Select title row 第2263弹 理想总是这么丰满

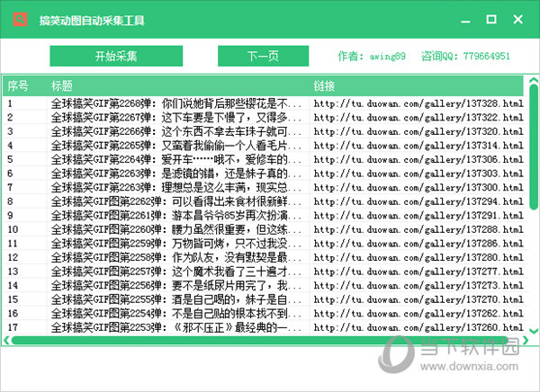point(176,188)
